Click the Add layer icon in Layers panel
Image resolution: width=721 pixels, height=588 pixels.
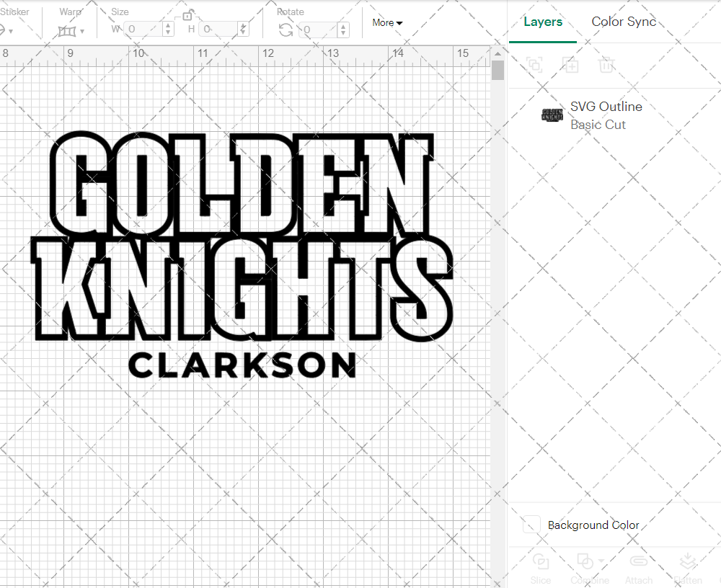point(571,65)
